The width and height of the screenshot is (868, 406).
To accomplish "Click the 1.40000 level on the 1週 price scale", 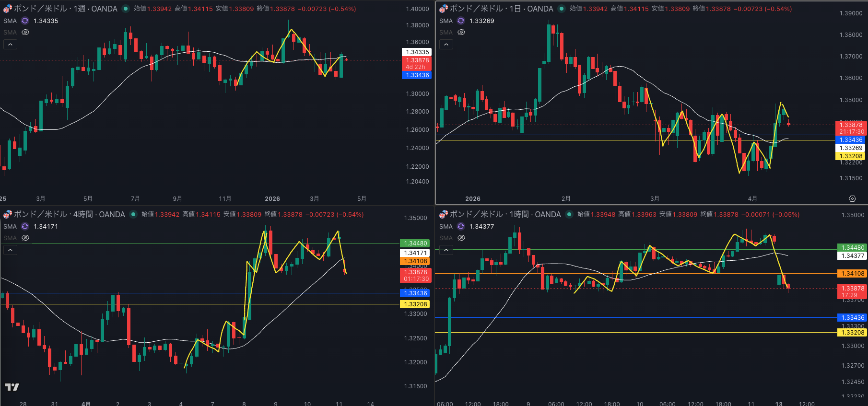I will tap(417, 9).
